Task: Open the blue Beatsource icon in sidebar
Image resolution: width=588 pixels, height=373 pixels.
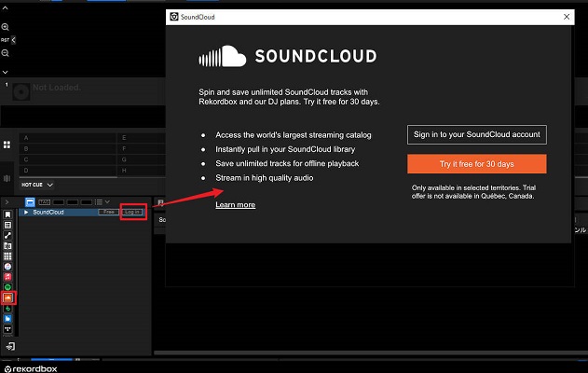Action: [x=7, y=319]
